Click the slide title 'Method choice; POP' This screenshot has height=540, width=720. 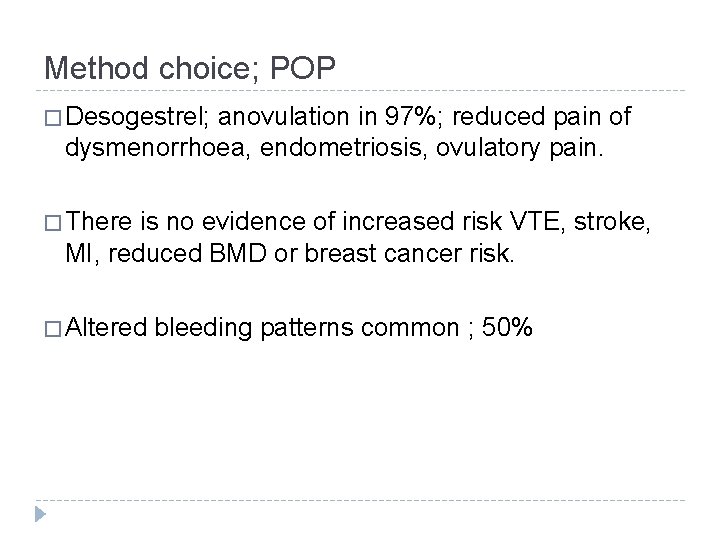click(x=190, y=68)
